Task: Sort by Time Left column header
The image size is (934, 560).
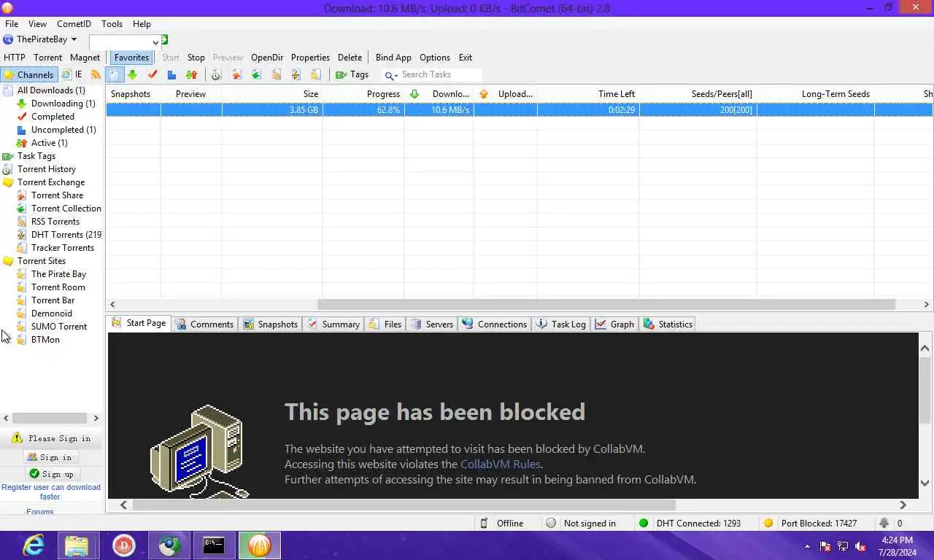Action: 588,94
